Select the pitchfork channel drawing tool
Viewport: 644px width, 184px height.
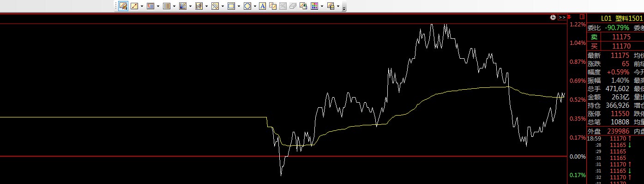point(199,6)
